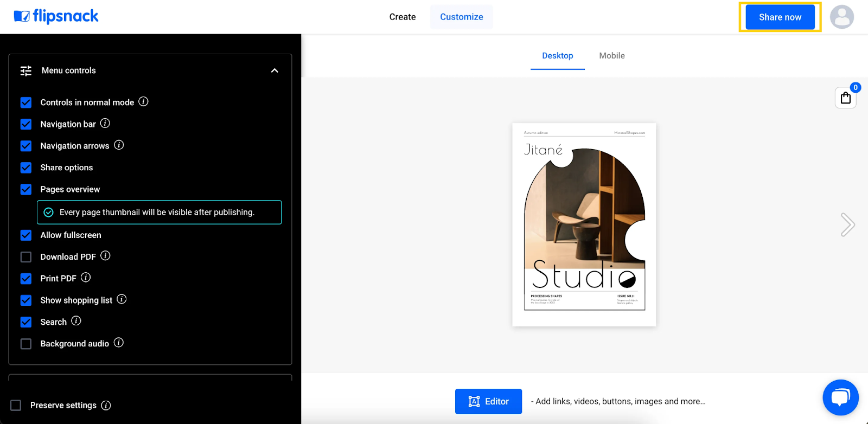Click info icon beside Background audio
Screen dimensions: 868x424
[x=119, y=343]
